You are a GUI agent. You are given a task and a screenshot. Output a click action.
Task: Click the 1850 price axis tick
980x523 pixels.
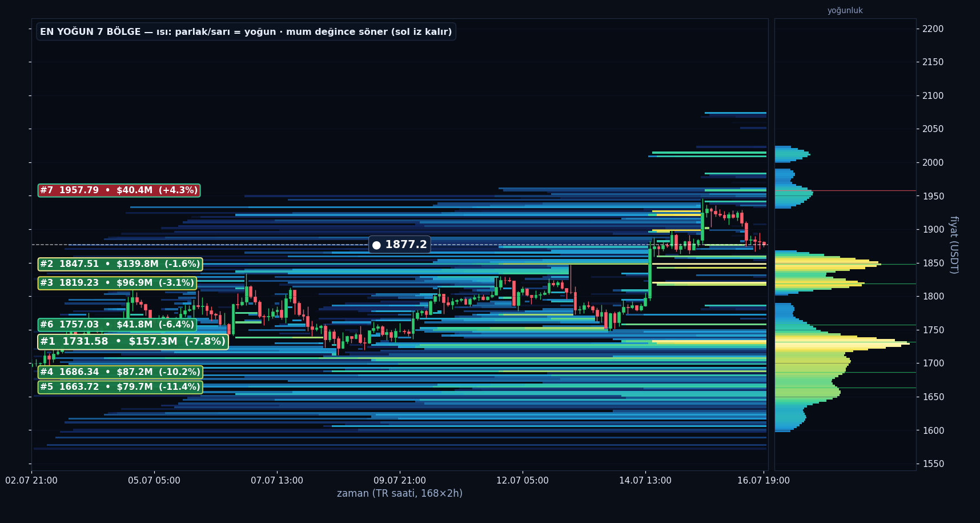click(933, 263)
